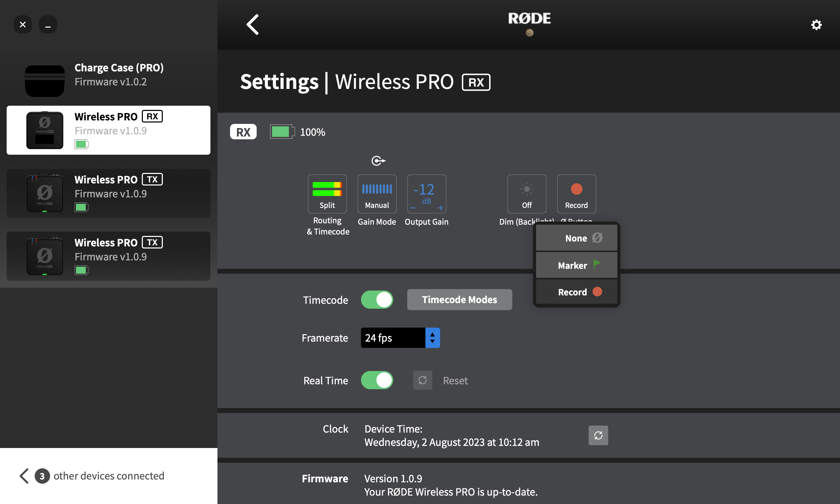Click the Dim (Backlight) Off icon

pos(527,194)
